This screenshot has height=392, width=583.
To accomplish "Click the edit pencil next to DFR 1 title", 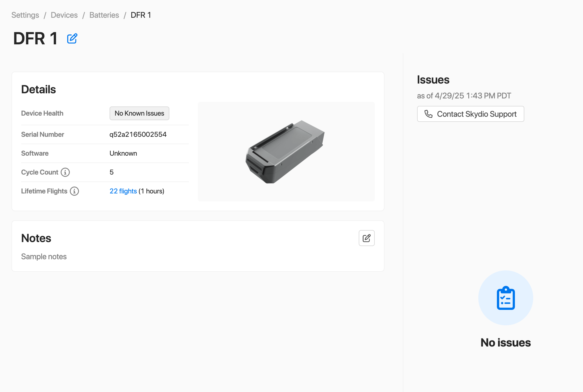I will [x=72, y=38].
